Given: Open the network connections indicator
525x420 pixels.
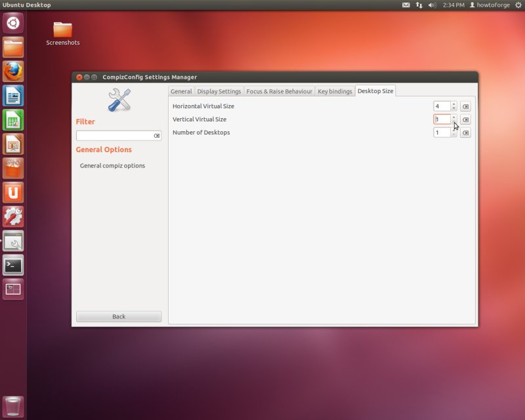Looking at the screenshot, I should click(419, 5).
